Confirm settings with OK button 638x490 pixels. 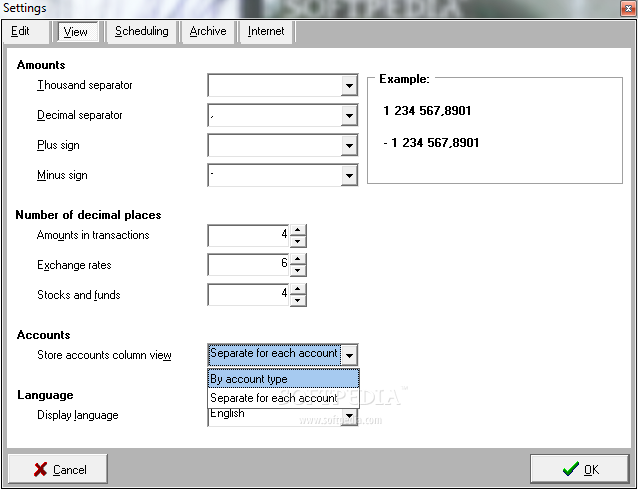(580, 469)
